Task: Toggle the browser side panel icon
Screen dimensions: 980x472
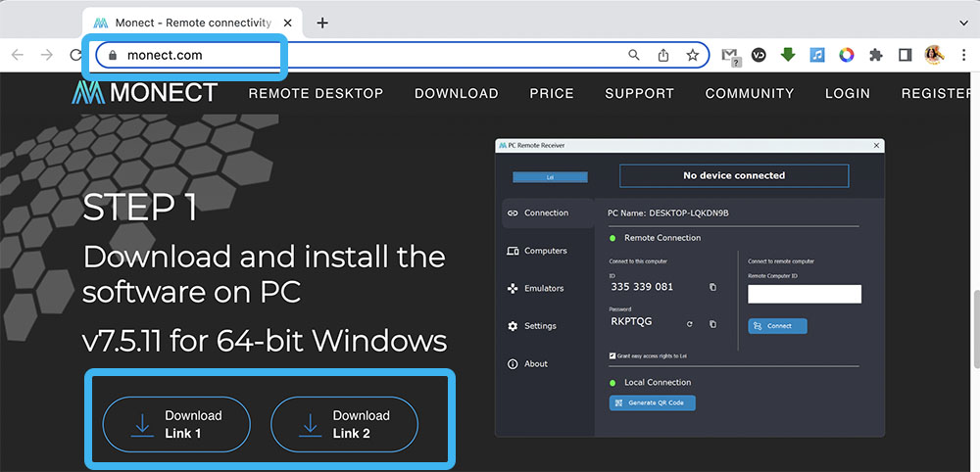Action: [x=905, y=56]
